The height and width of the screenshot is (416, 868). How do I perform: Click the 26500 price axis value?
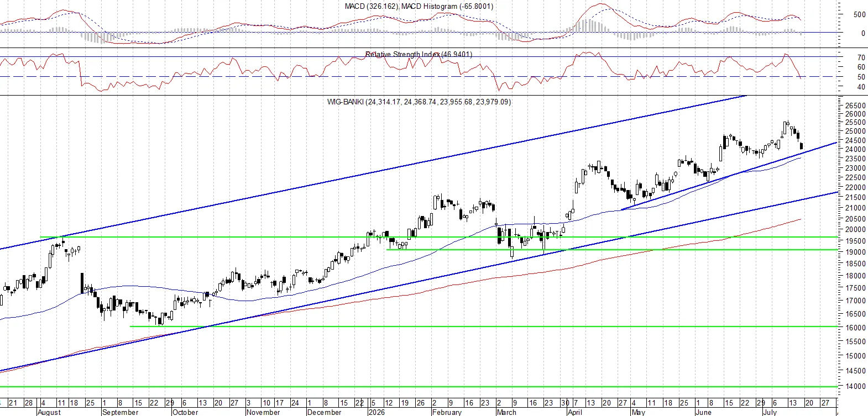point(855,106)
